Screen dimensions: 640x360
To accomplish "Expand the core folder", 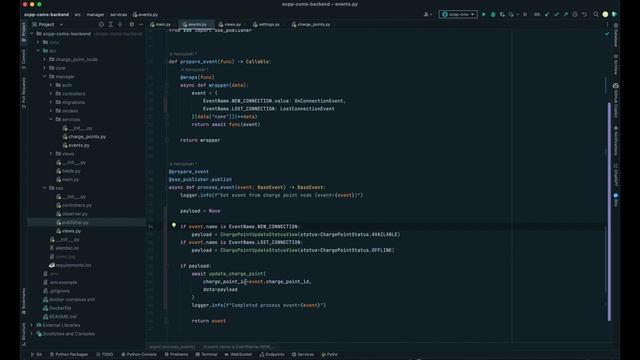I will point(45,68).
